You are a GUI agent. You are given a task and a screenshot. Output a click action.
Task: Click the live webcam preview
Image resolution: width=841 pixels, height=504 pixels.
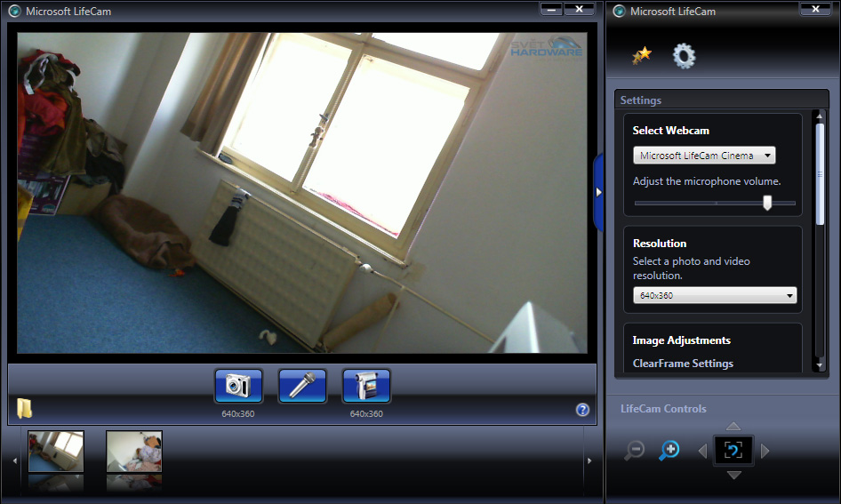tap(302, 193)
